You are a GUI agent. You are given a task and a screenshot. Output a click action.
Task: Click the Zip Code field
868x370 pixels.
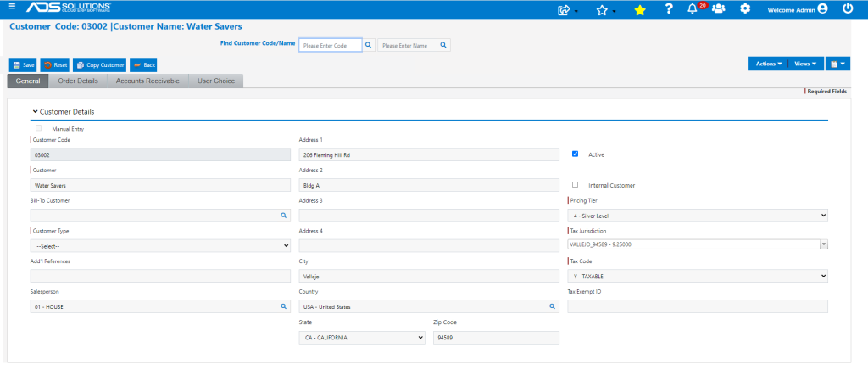(x=496, y=337)
